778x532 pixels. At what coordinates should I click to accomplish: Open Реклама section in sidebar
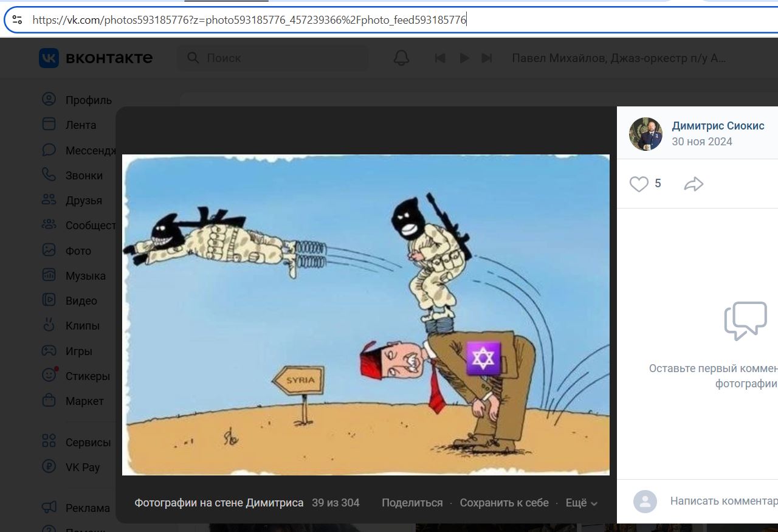coord(76,508)
